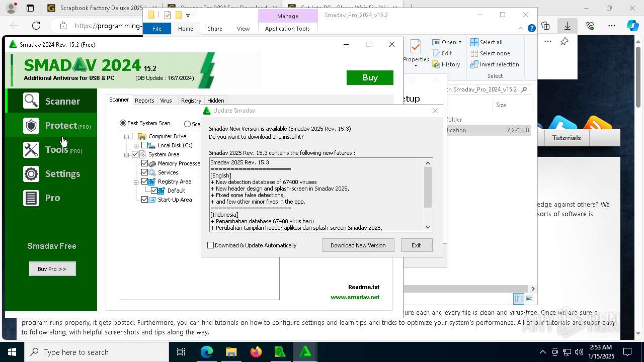Open the Scanner section magnifier icon
This screenshot has height=362, width=644.
(x=31, y=101)
